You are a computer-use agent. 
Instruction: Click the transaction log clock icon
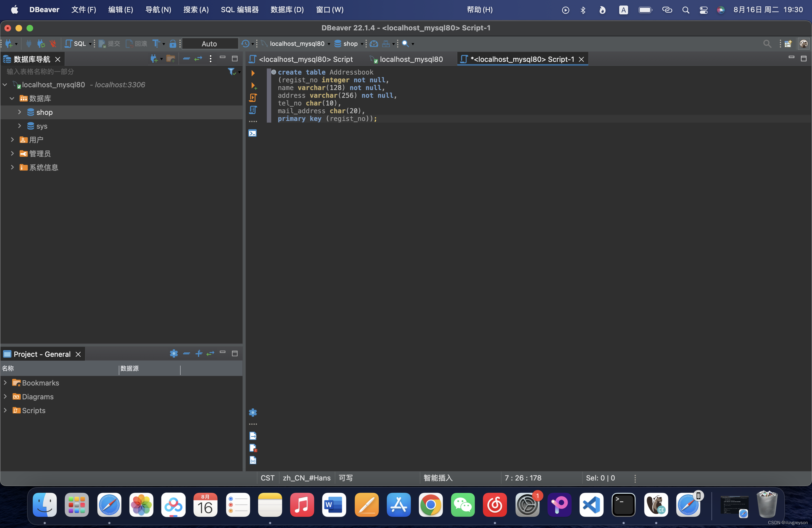[x=245, y=44]
